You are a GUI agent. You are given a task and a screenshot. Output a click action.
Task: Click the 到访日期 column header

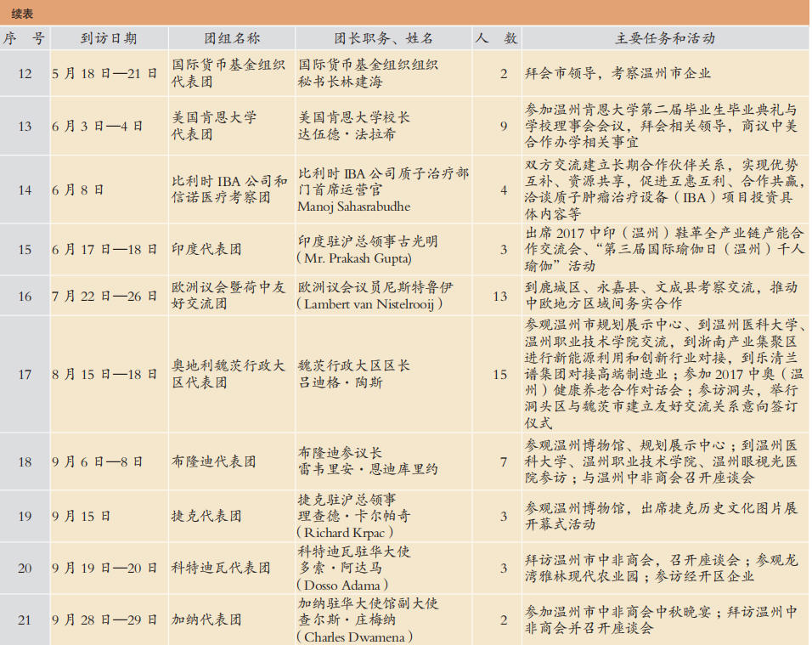tap(108, 38)
